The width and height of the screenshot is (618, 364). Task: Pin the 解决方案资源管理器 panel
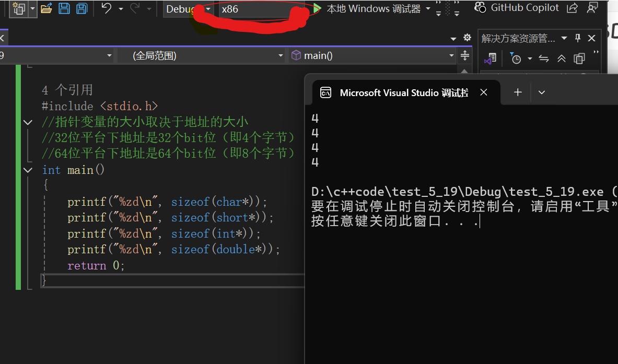coord(578,38)
